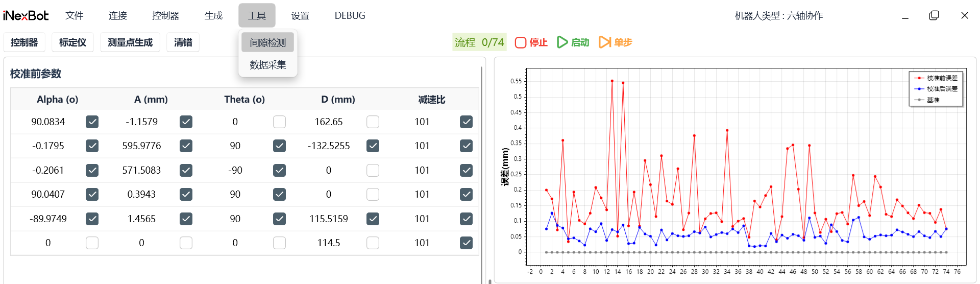
Task: Click the iNexBot logo
Action: [x=26, y=16]
